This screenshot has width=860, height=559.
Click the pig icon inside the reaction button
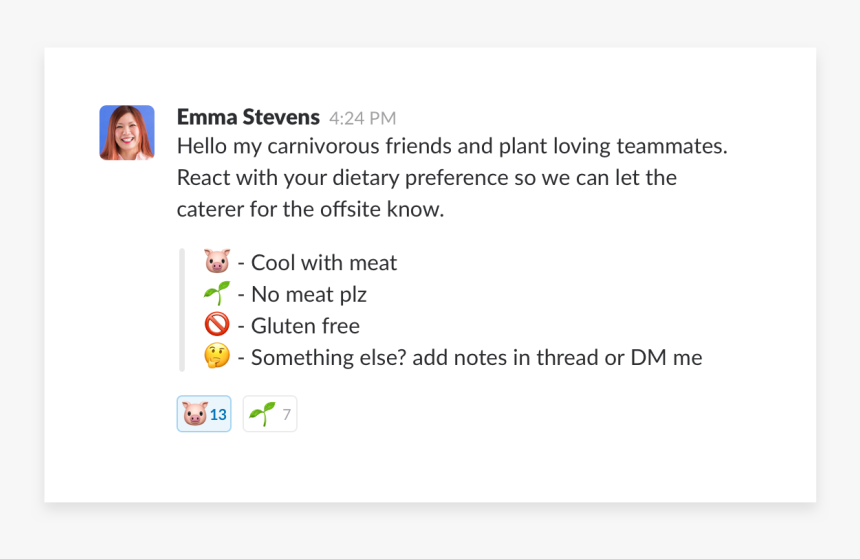pyautogui.click(x=195, y=414)
